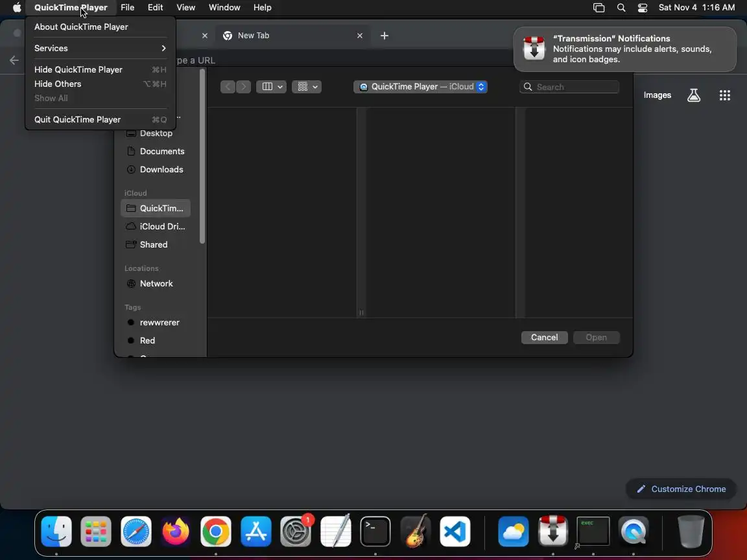Click the Transmission notification banner

[x=624, y=49]
